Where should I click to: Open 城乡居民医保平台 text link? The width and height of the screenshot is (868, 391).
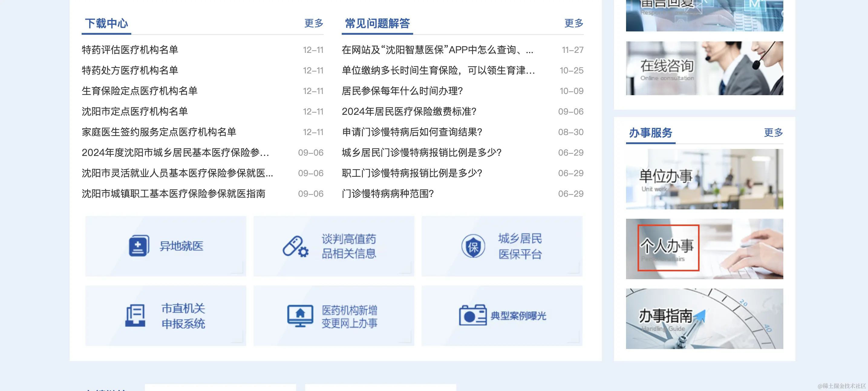(520, 246)
